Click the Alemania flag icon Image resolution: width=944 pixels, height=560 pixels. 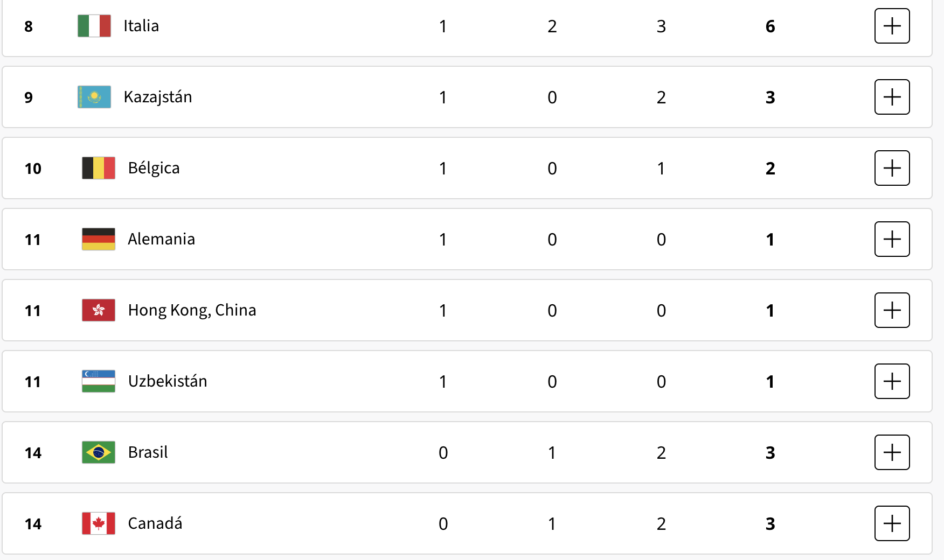coord(99,239)
